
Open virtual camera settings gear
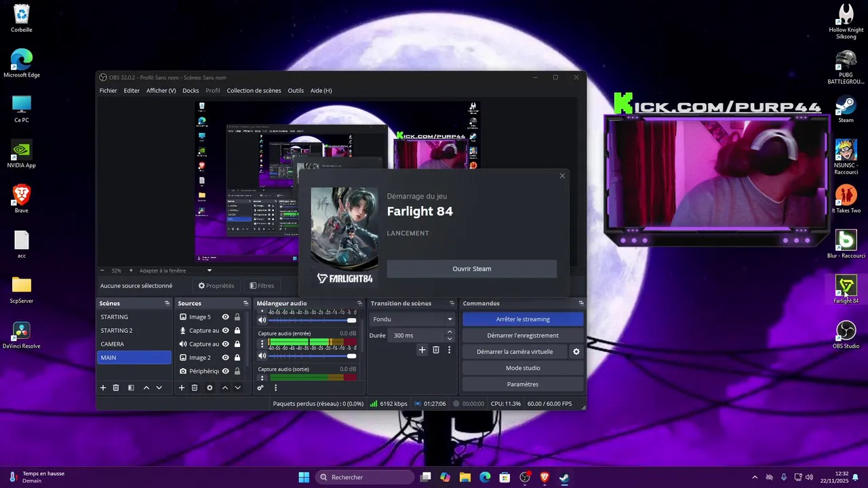click(x=576, y=352)
